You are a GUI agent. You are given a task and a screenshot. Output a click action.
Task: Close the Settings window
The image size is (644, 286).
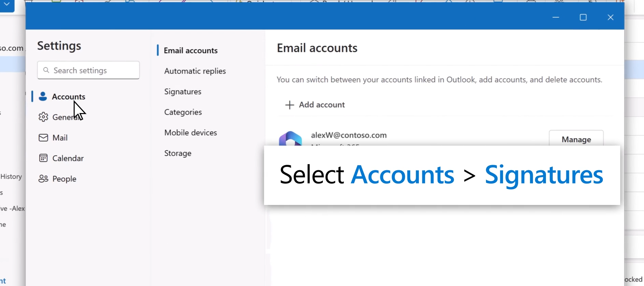[x=610, y=17]
